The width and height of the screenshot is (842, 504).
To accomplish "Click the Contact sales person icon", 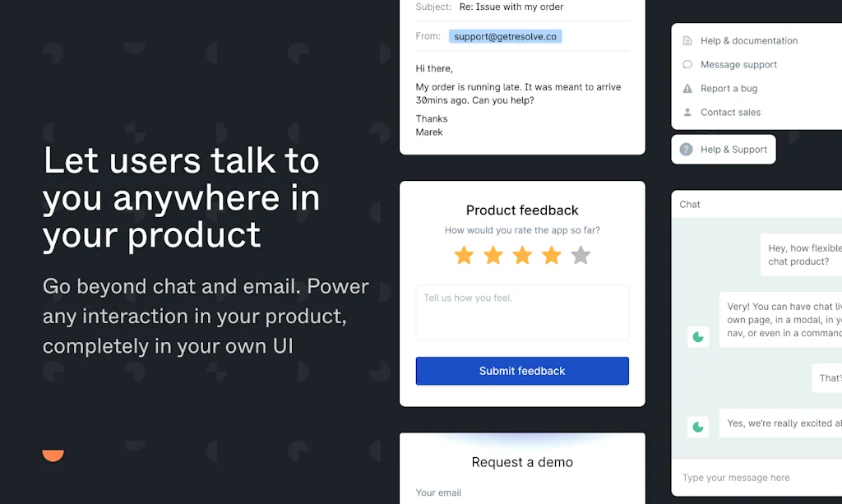I will tap(687, 113).
